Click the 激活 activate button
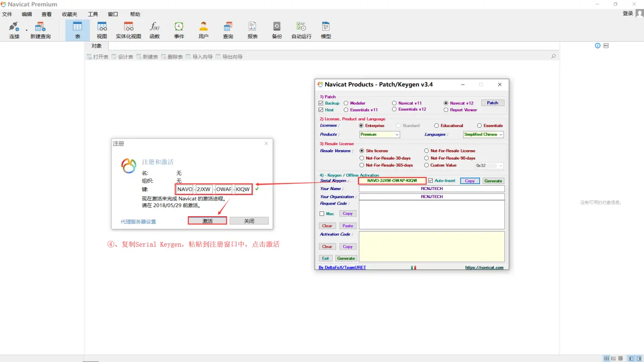 tap(207, 221)
